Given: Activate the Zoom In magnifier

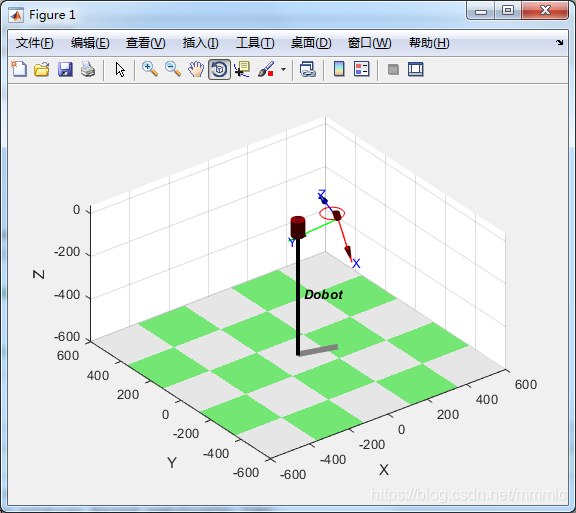Looking at the screenshot, I should click(x=150, y=69).
